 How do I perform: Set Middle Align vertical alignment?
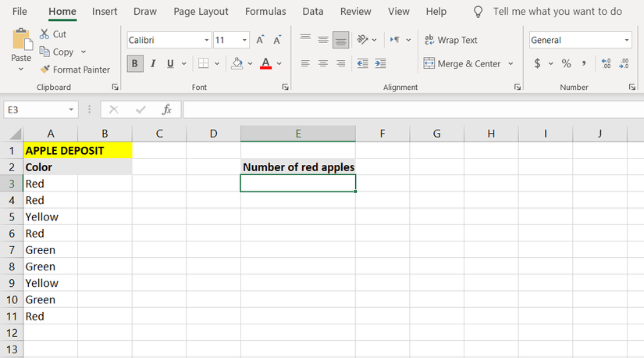click(x=323, y=40)
